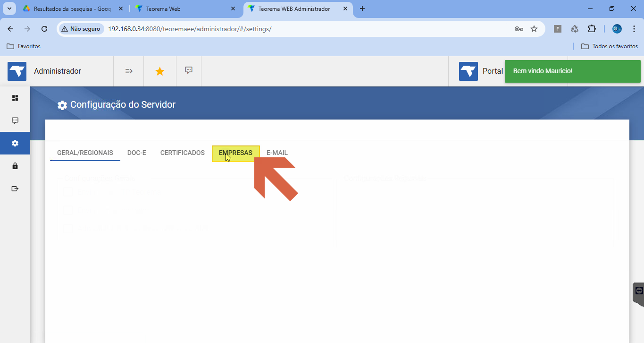This screenshot has height=343, width=644.
Task: Click the Teorema logo beside Administrador
Action: tap(17, 71)
